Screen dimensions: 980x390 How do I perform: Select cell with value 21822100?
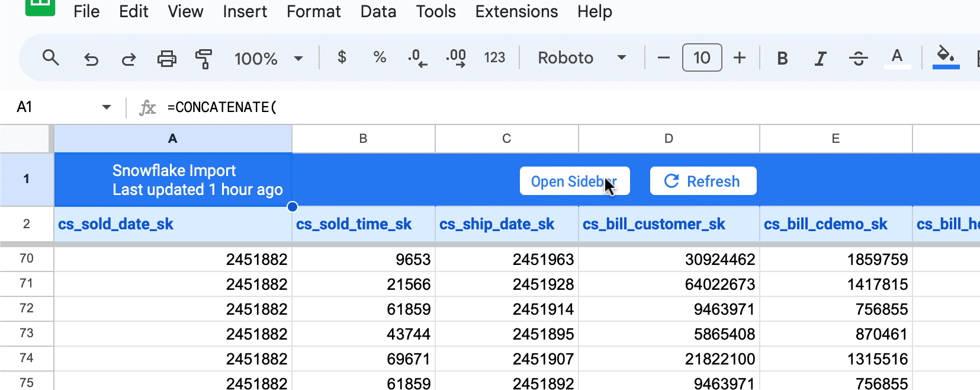pyautogui.click(x=669, y=359)
